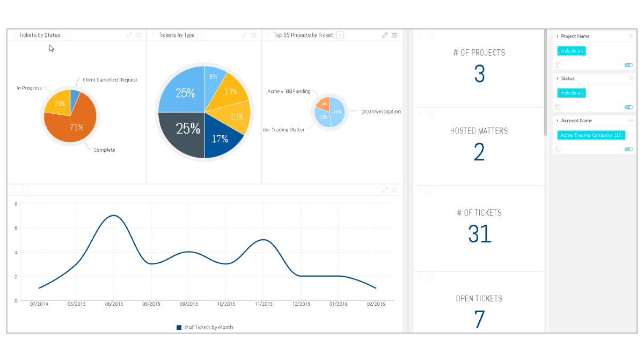Open the options menu on the line chart widget

394,190
